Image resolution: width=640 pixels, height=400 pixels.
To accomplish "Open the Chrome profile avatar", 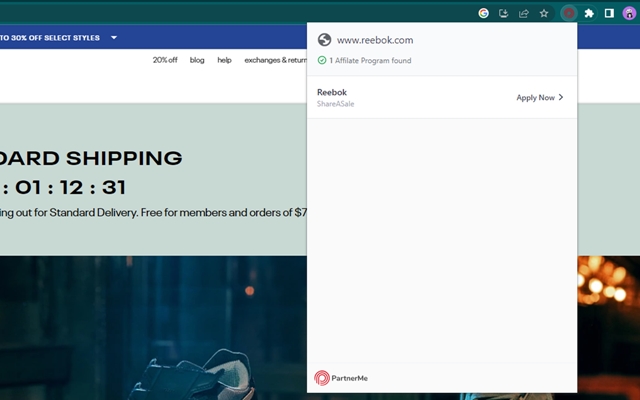I will [629, 13].
